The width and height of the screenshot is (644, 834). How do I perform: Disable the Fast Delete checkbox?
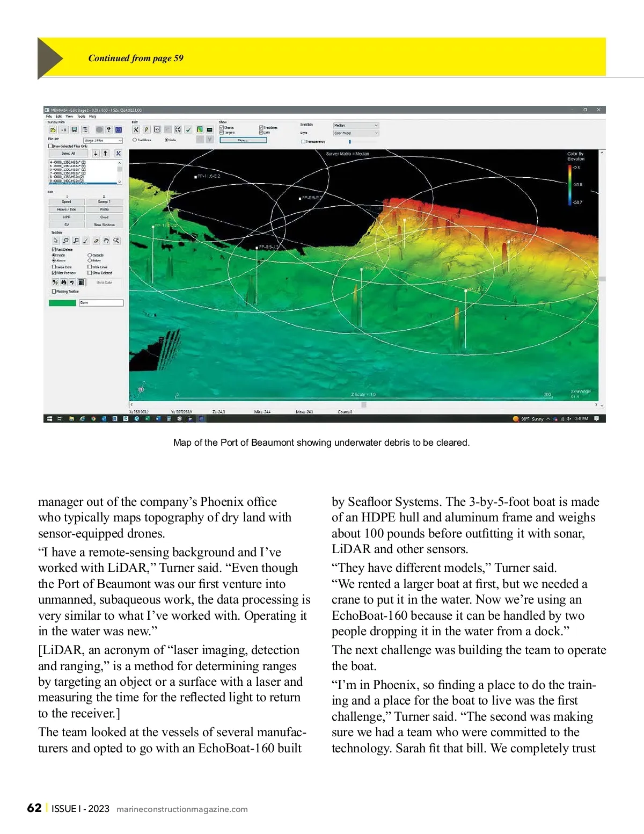(54, 250)
